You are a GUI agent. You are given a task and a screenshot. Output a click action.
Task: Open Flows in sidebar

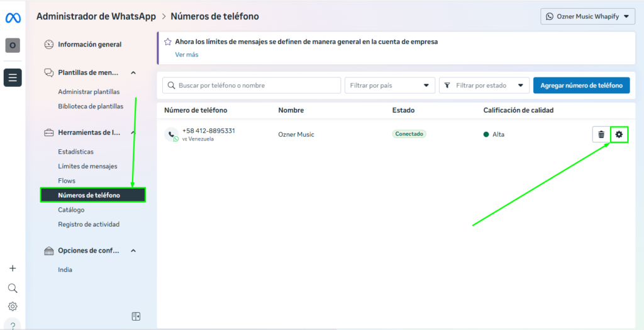pyautogui.click(x=67, y=181)
